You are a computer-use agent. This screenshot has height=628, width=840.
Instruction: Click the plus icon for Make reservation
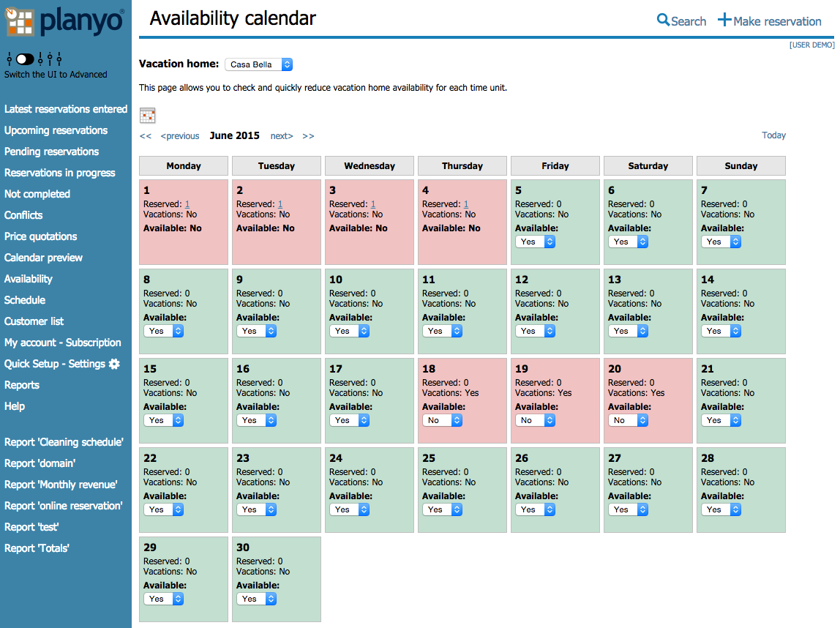(724, 20)
